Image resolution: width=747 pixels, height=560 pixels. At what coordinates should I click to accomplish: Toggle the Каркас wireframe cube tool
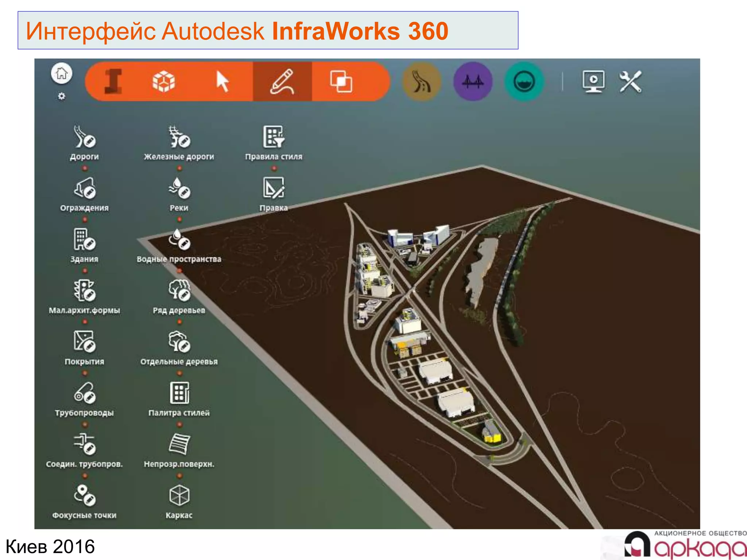pyautogui.click(x=179, y=502)
